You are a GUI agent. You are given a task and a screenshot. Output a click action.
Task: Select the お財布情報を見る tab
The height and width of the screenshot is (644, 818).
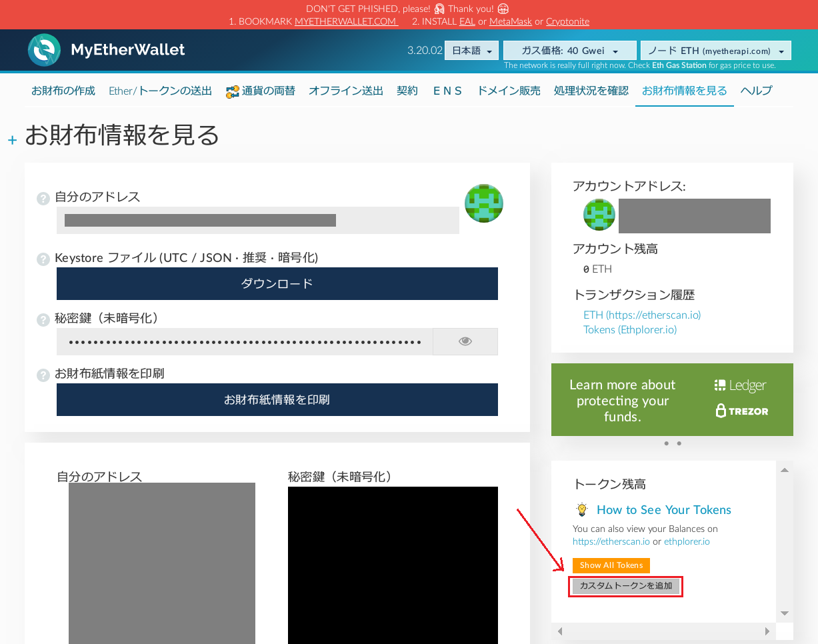[x=685, y=91]
